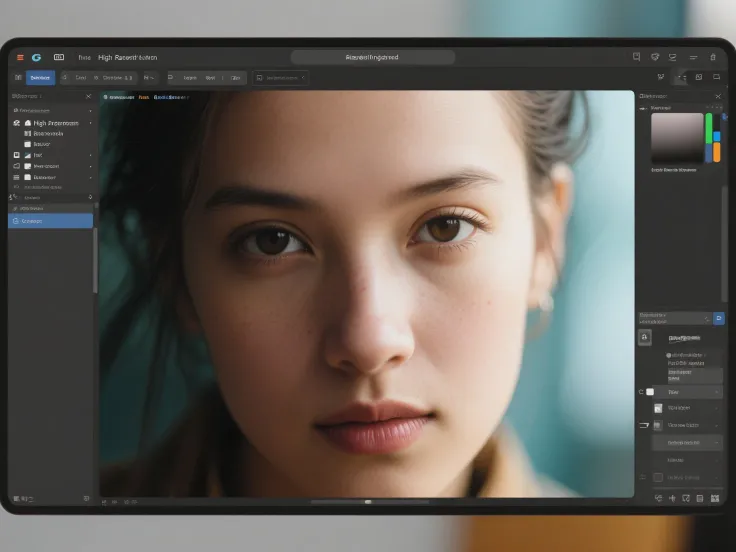The image size is (736, 552).
Task: Toggle the panel layout icon beside the G logo
Action: pyautogui.click(x=59, y=57)
